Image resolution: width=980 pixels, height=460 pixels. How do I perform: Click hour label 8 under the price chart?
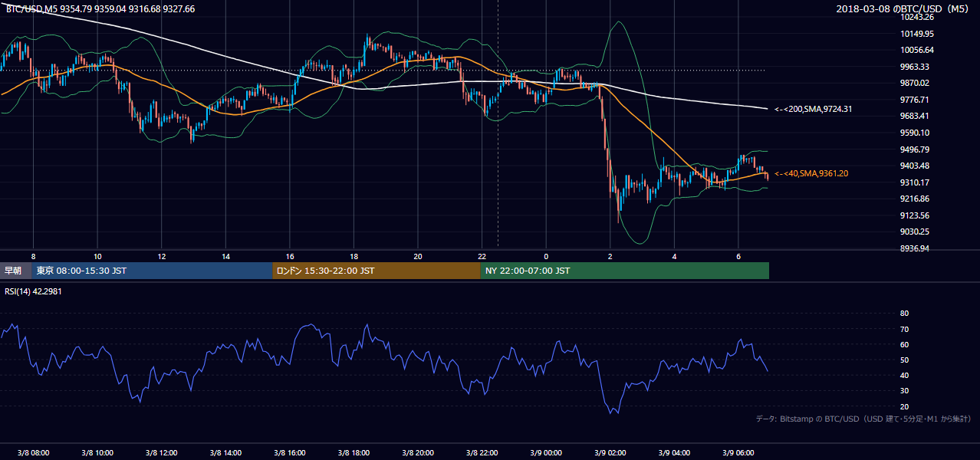[x=33, y=256]
